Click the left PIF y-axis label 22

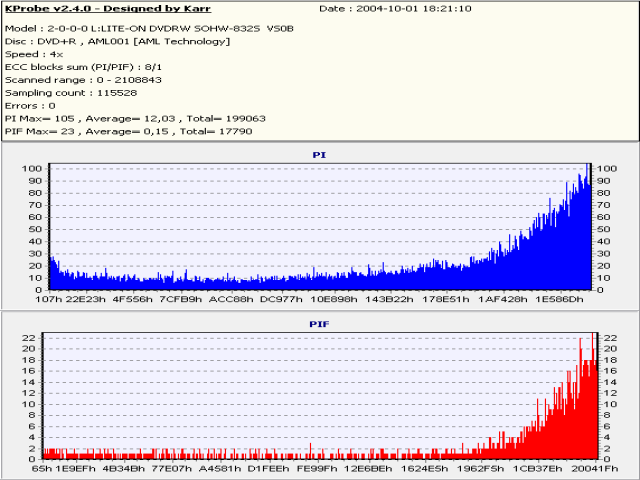(x=29, y=338)
